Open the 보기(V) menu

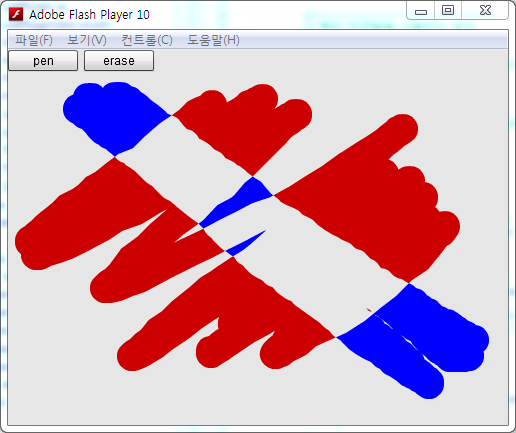pos(87,40)
